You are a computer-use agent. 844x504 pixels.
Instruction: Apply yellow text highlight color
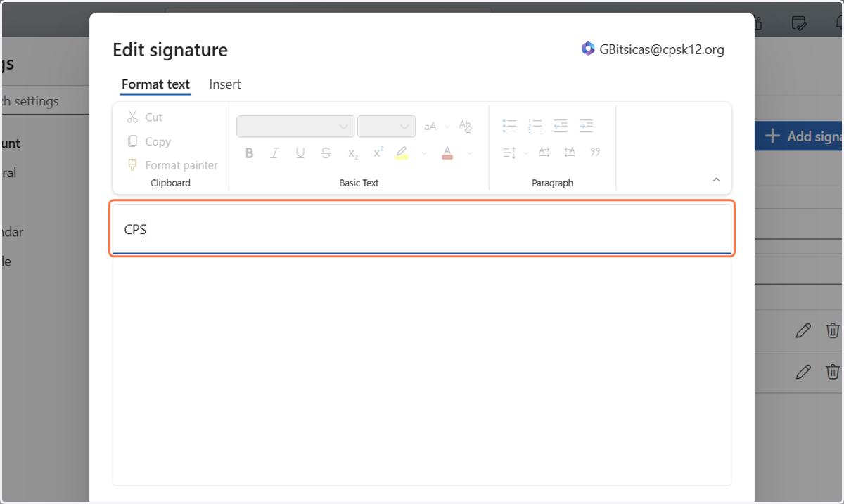pos(402,153)
